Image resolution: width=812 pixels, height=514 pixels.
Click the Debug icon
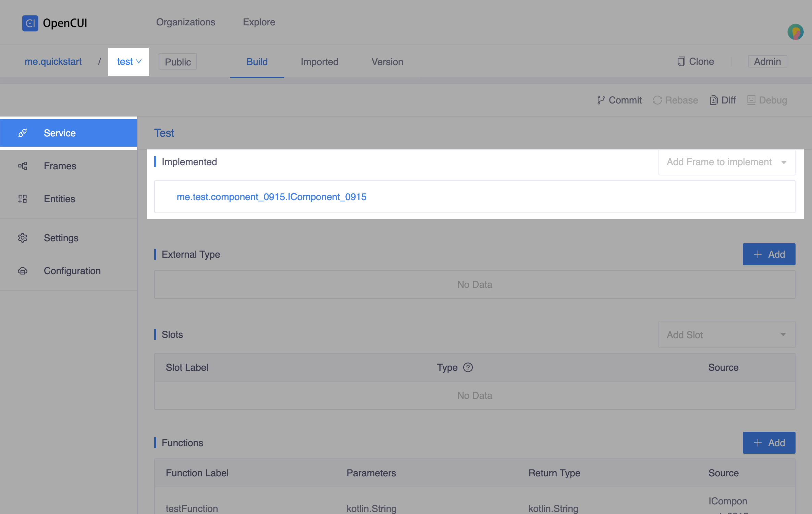coord(751,100)
